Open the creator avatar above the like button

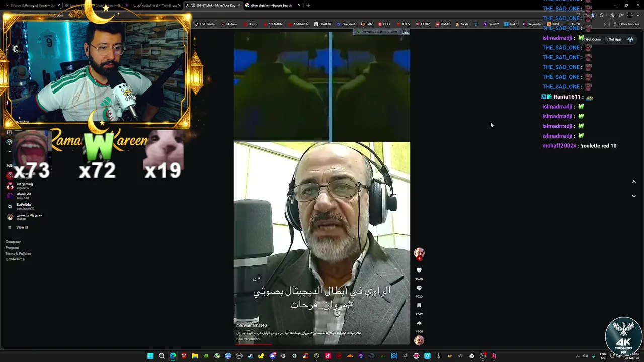click(419, 253)
